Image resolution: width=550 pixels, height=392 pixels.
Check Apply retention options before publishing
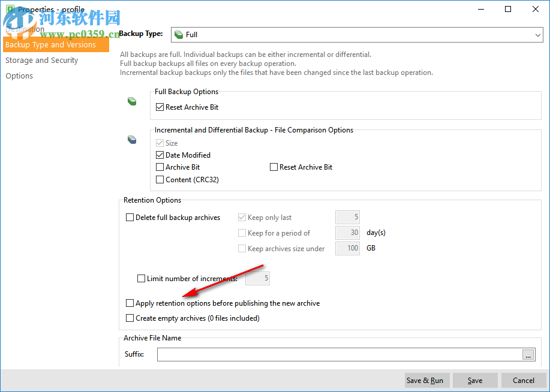[130, 303]
